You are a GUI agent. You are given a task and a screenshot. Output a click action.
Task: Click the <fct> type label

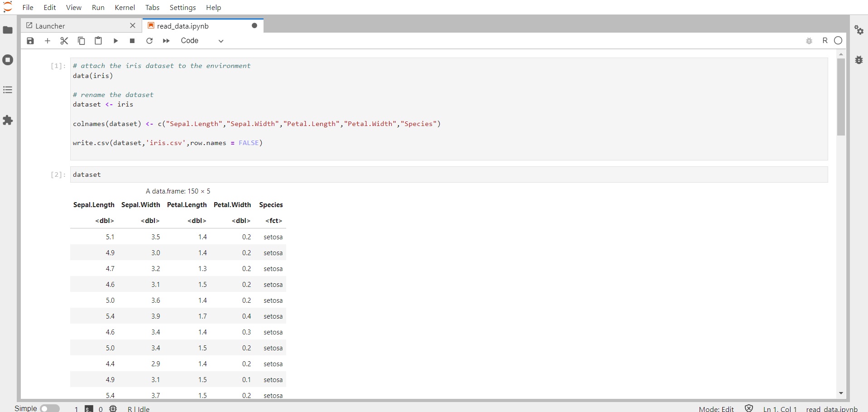273,221
